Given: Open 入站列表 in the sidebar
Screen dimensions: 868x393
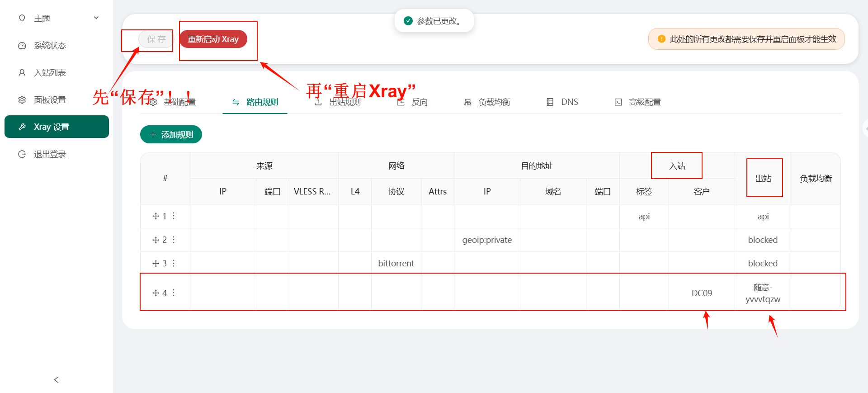Looking at the screenshot, I should [57, 73].
